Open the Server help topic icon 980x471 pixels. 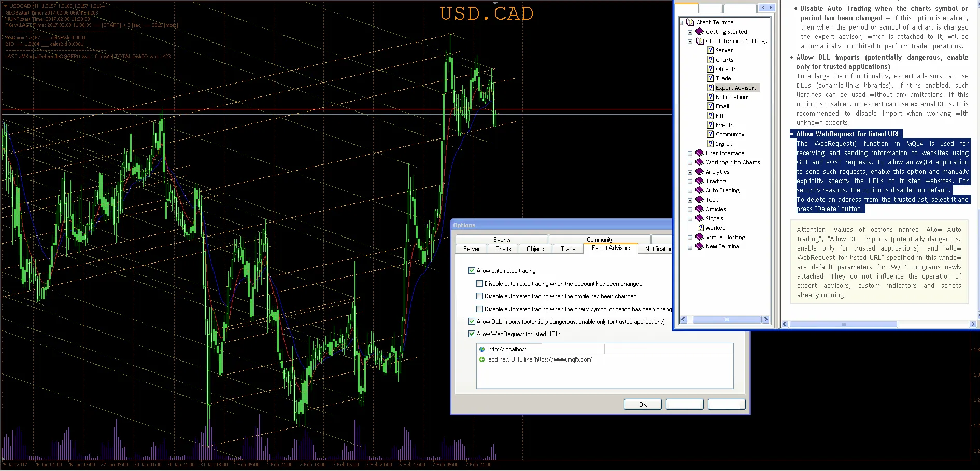click(x=711, y=50)
